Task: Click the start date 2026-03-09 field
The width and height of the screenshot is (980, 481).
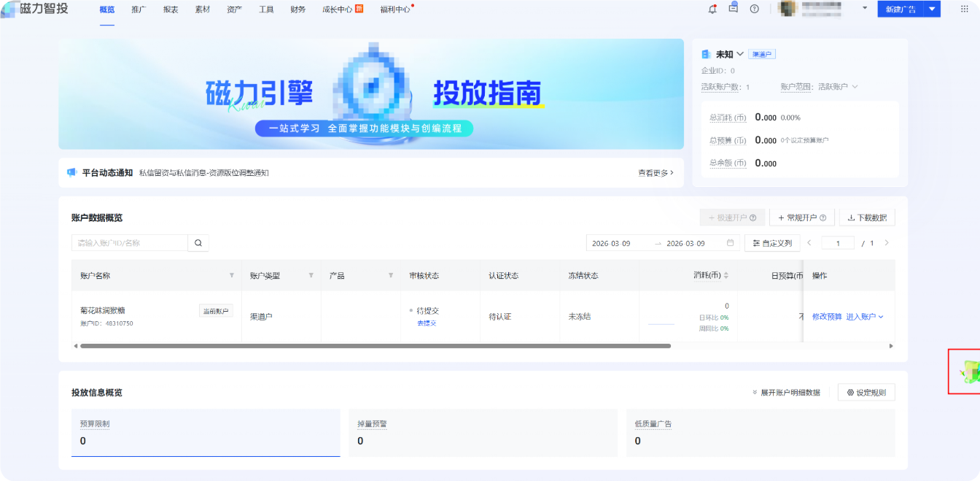Action: 611,243
